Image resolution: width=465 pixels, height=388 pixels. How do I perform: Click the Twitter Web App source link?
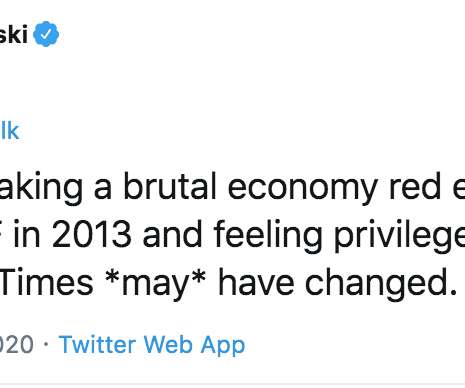tap(152, 345)
